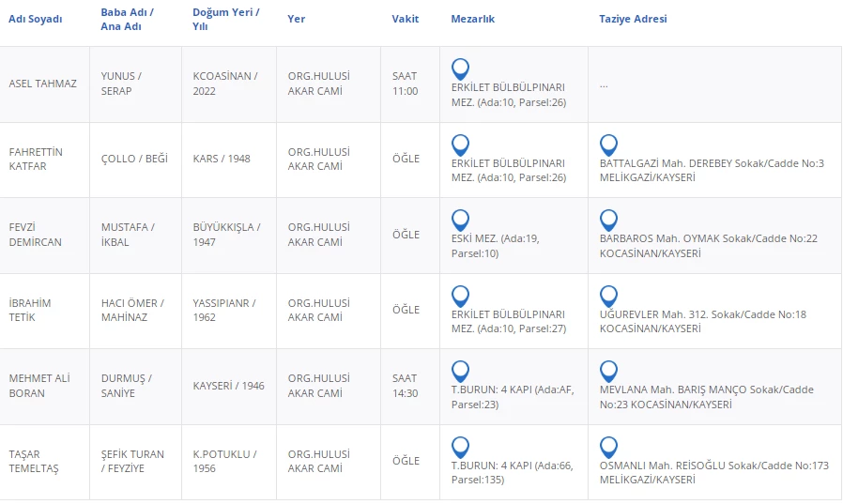Screen dimensions: 843x504
Task: Open Eski Mez. cemetery map pin
Action: point(460,220)
